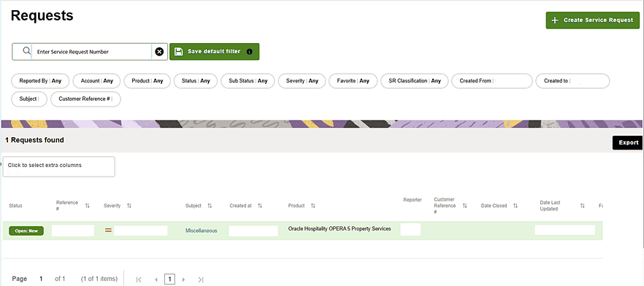Click Oracle Hospitality OPERA 5 Property Services cell
This screenshot has height=286, width=644.
click(x=340, y=228)
